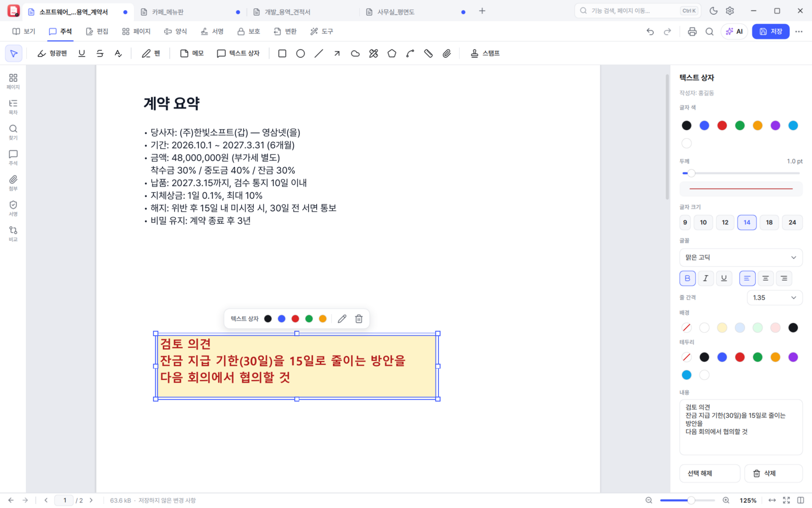This screenshot has height=508, width=812.
Task: Toggle underline formatting in text box panel
Action: click(x=724, y=278)
